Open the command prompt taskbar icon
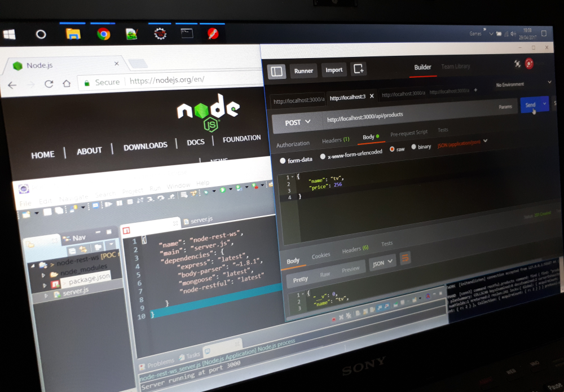The image size is (564, 392). click(x=187, y=33)
